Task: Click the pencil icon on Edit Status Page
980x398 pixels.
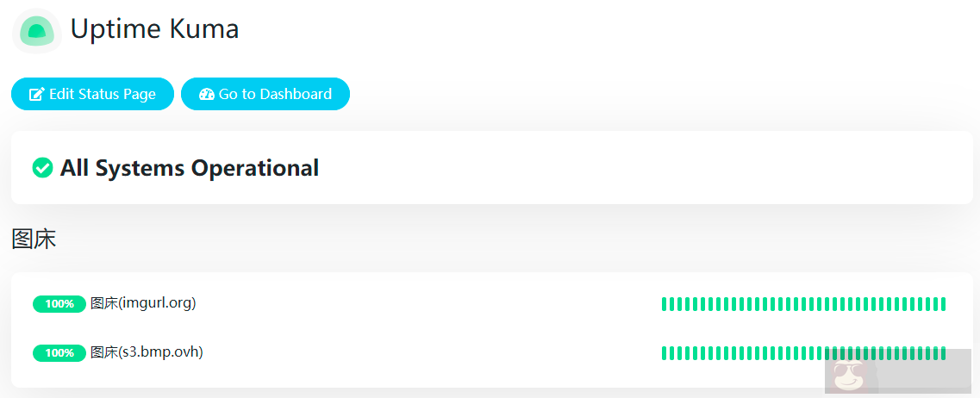Action: pyautogui.click(x=36, y=95)
